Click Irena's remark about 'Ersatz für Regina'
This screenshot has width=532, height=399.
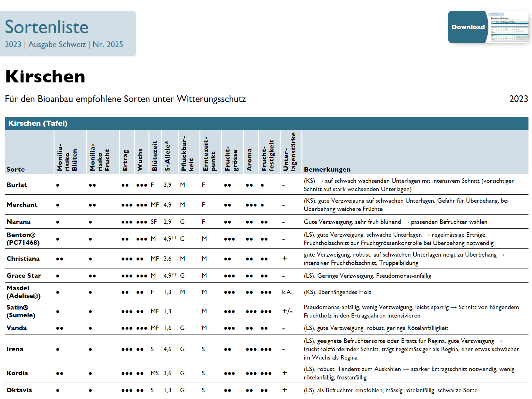pos(411,349)
